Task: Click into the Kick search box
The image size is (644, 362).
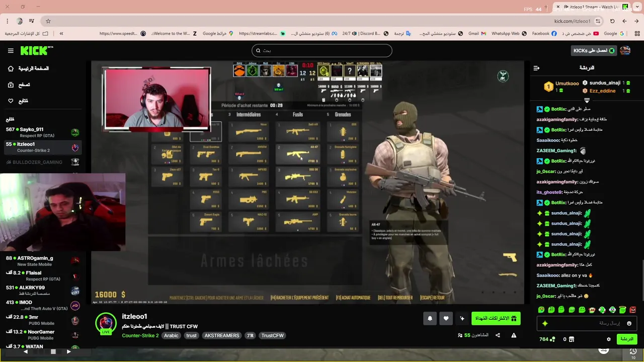Action: coord(321,50)
